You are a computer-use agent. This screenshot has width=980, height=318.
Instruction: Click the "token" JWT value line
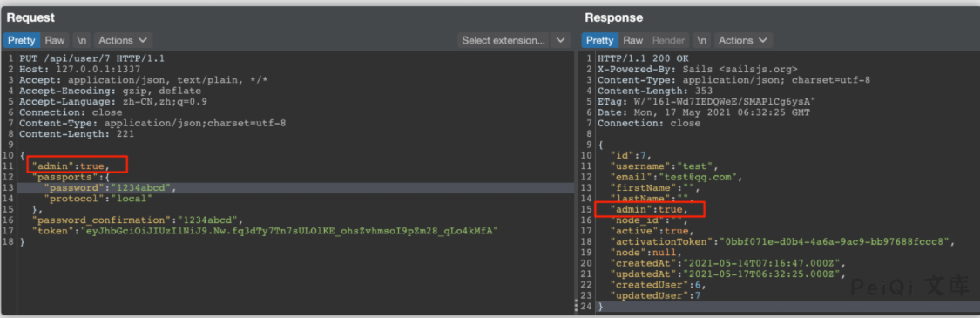(265, 231)
